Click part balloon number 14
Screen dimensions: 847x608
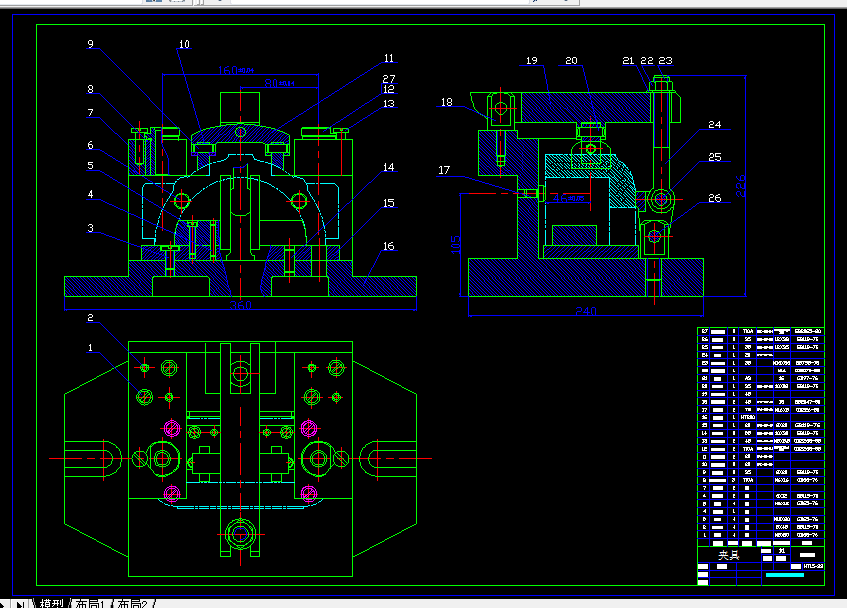click(389, 167)
